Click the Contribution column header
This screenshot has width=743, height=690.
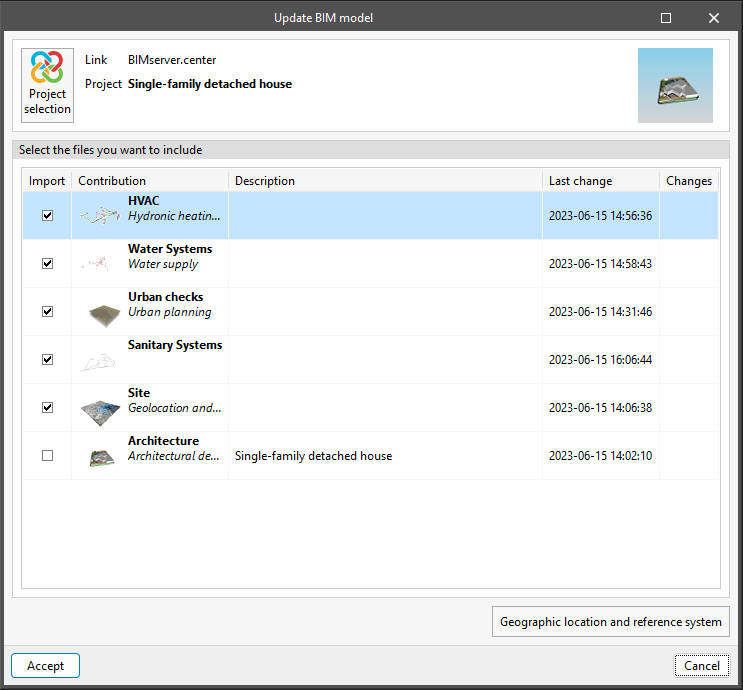112,181
